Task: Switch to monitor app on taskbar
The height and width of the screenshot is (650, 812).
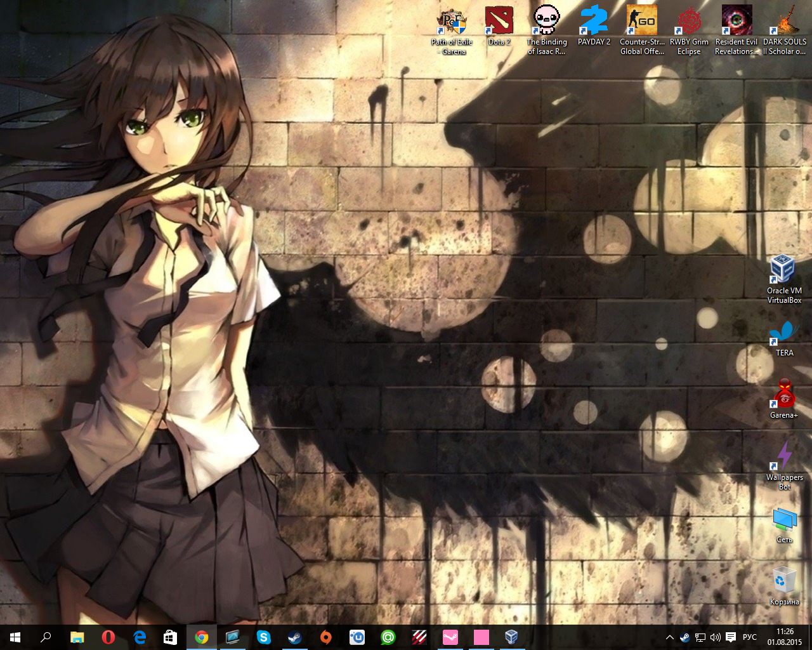Action: 233,637
